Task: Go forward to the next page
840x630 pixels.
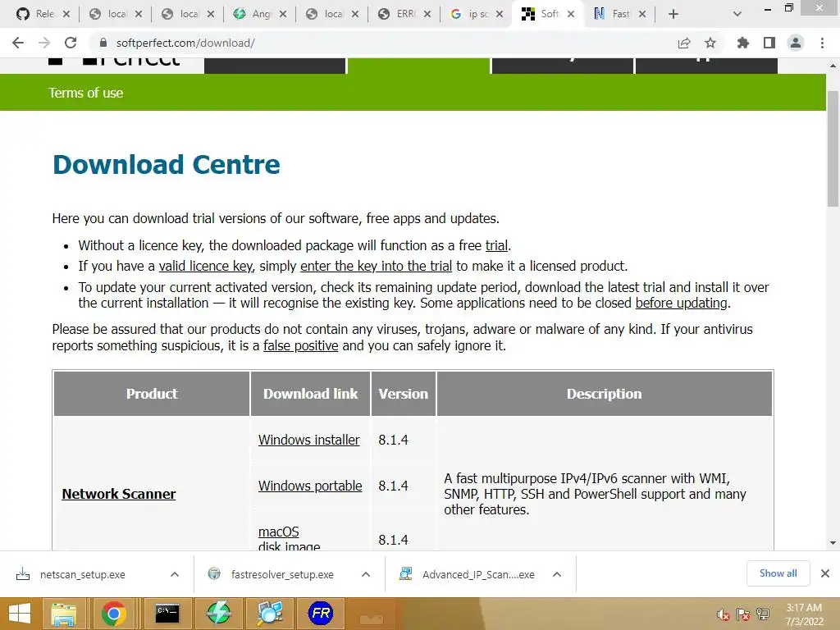Action: pyautogui.click(x=44, y=43)
